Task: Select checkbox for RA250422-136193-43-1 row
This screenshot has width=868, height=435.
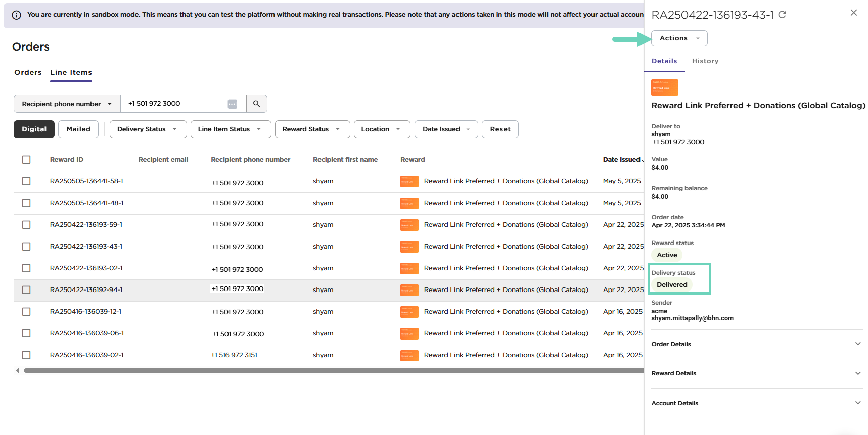Action: pyautogui.click(x=26, y=247)
